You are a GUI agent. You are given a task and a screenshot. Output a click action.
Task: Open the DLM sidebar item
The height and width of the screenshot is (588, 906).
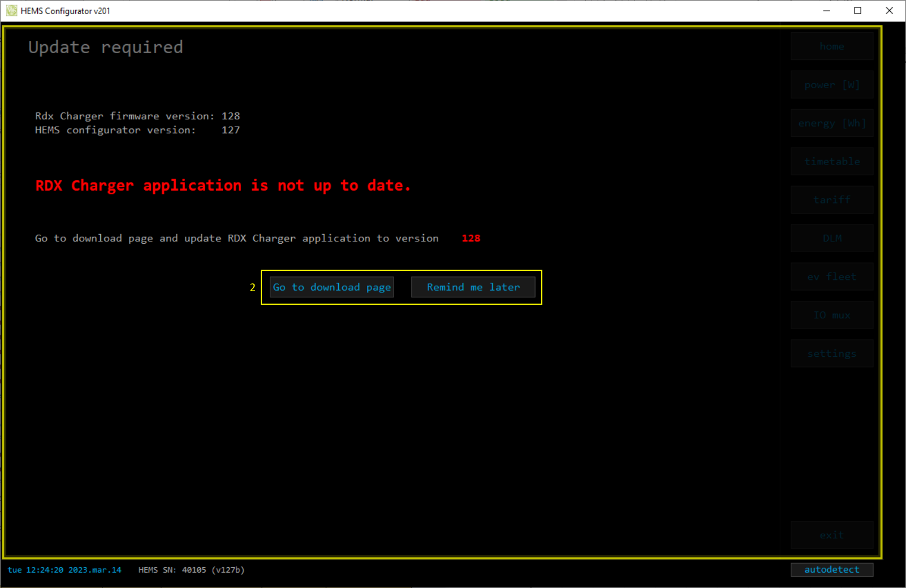831,239
